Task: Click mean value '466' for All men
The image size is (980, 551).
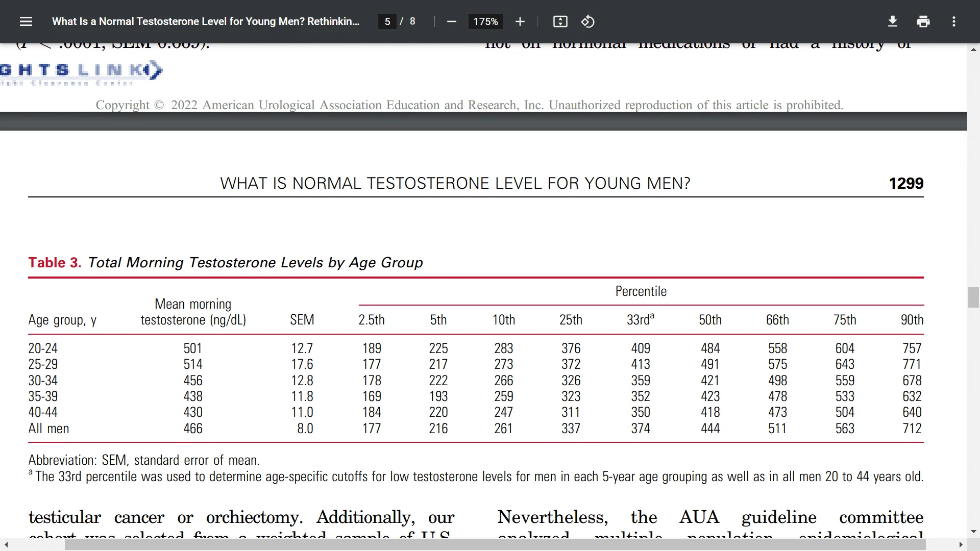Action: [x=193, y=429]
